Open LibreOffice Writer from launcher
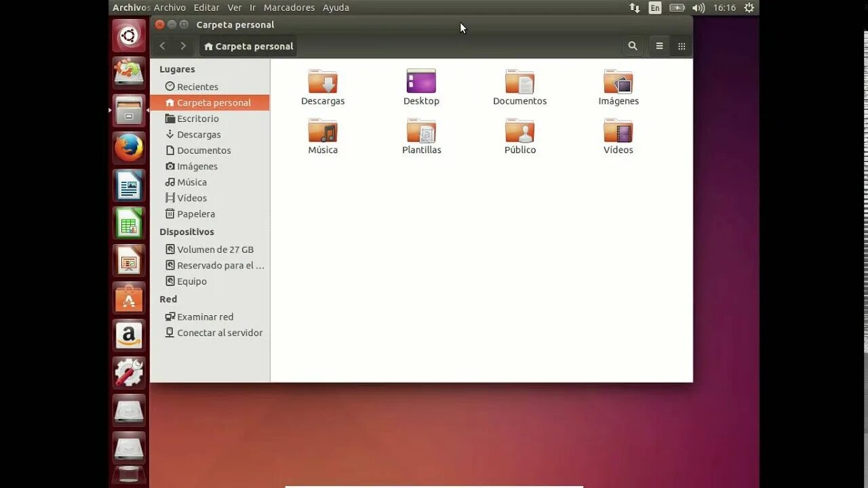The image size is (868, 488). click(129, 186)
